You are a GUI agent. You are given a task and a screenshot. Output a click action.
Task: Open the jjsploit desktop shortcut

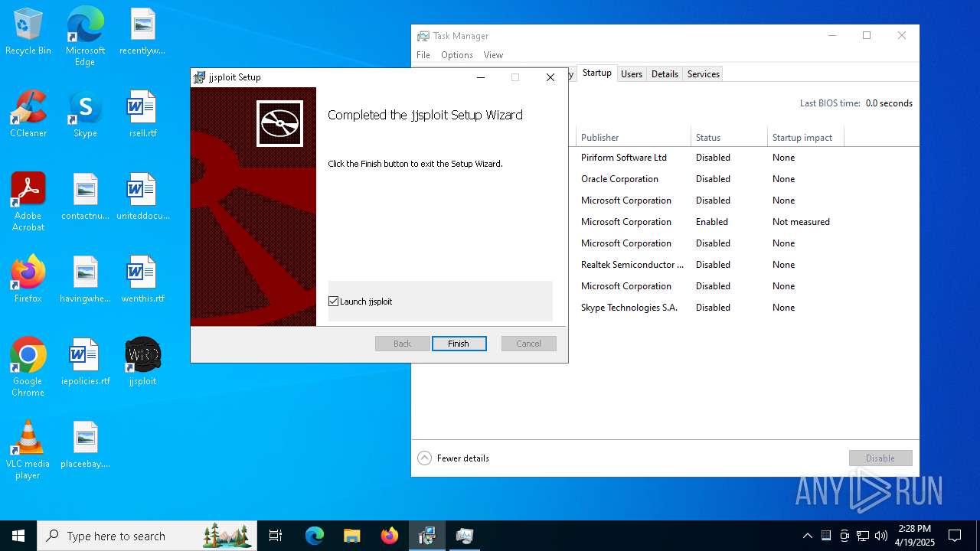pyautogui.click(x=142, y=363)
